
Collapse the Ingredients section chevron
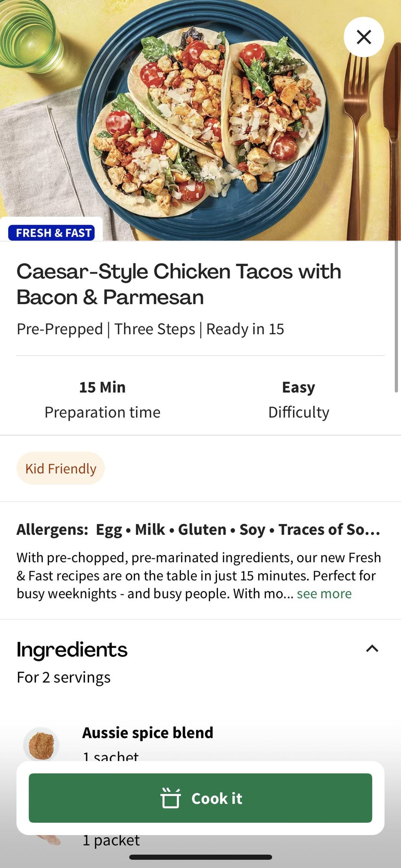pyautogui.click(x=372, y=649)
